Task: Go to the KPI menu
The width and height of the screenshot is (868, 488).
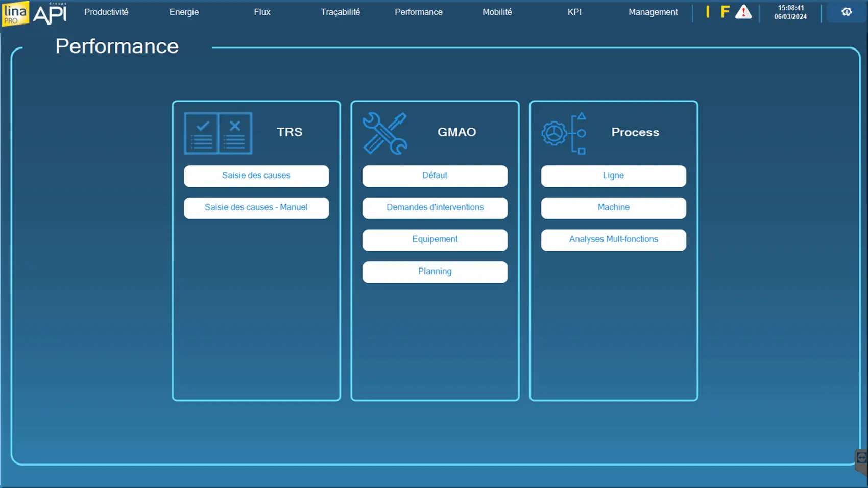Action: click(574, 12)
